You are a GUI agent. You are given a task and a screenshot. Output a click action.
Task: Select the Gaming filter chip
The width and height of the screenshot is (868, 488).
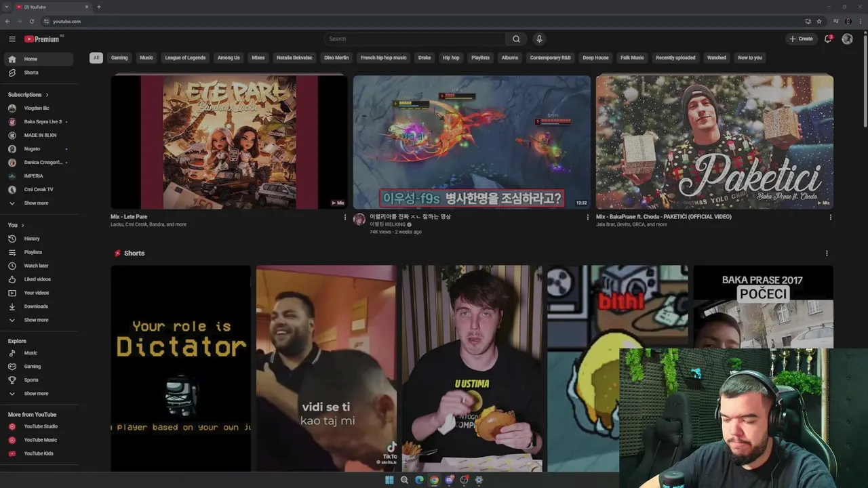[x=119, y=58]
